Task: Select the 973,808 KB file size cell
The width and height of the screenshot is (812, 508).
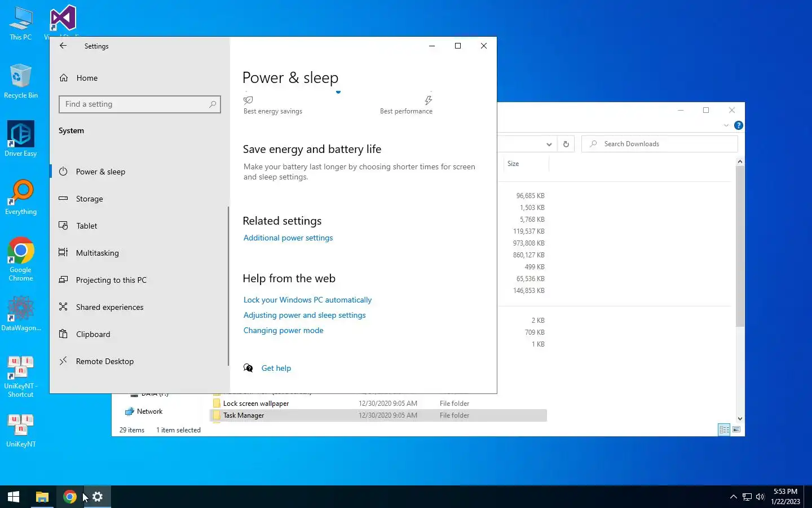Action: [x=528, y=243]
